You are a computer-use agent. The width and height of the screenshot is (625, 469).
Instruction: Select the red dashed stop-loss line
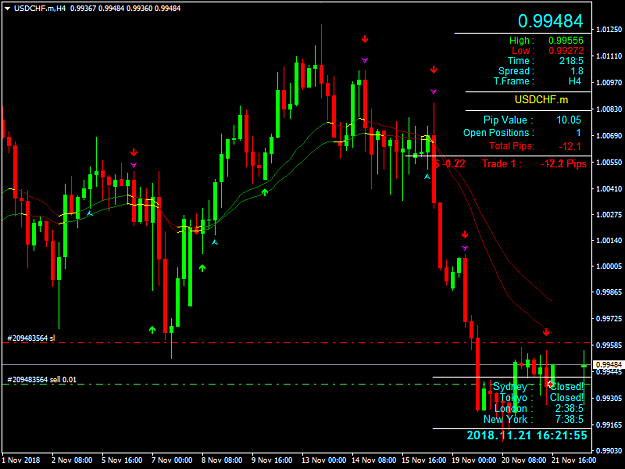[296, 343]
